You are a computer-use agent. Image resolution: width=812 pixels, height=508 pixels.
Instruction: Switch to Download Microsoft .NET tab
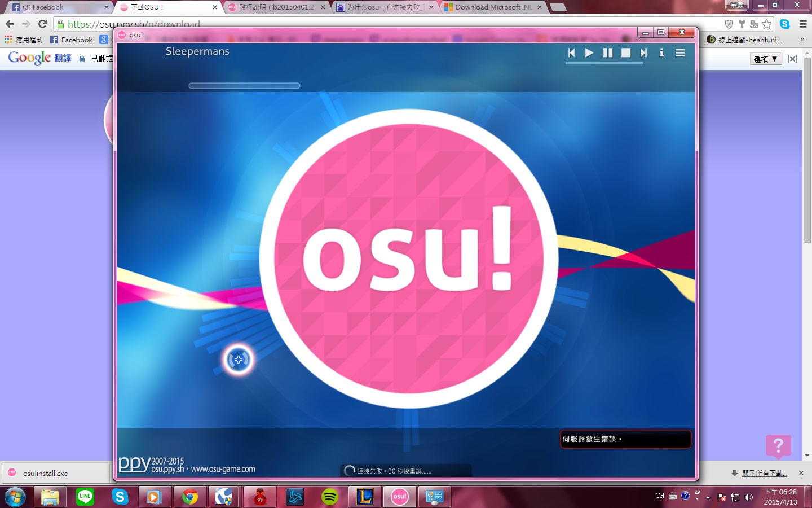coord(493,7)
